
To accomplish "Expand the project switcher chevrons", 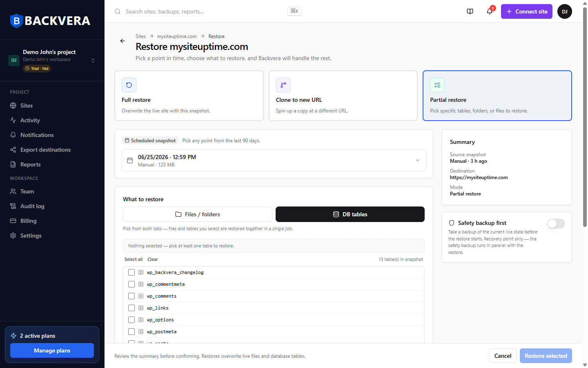I will [93, 61].
